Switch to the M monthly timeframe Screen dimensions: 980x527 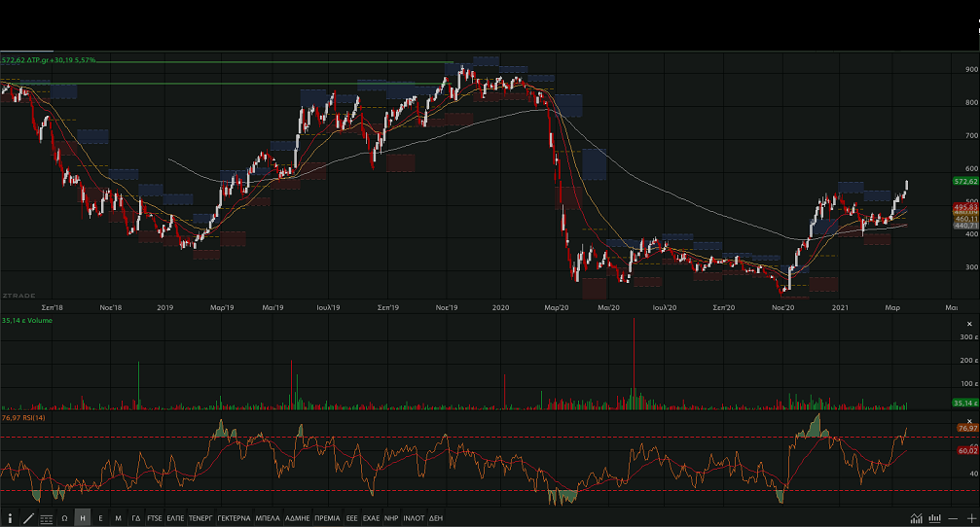(118, 518)
